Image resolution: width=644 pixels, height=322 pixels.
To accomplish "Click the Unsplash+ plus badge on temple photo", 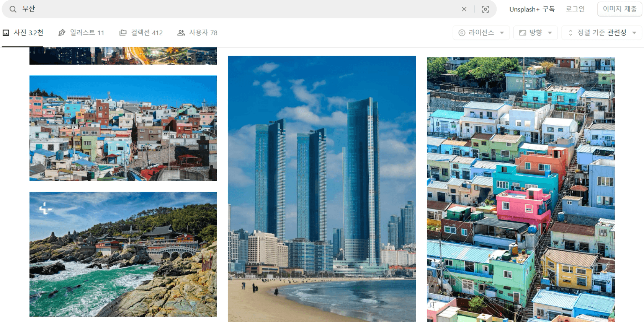I will (45, 208).
